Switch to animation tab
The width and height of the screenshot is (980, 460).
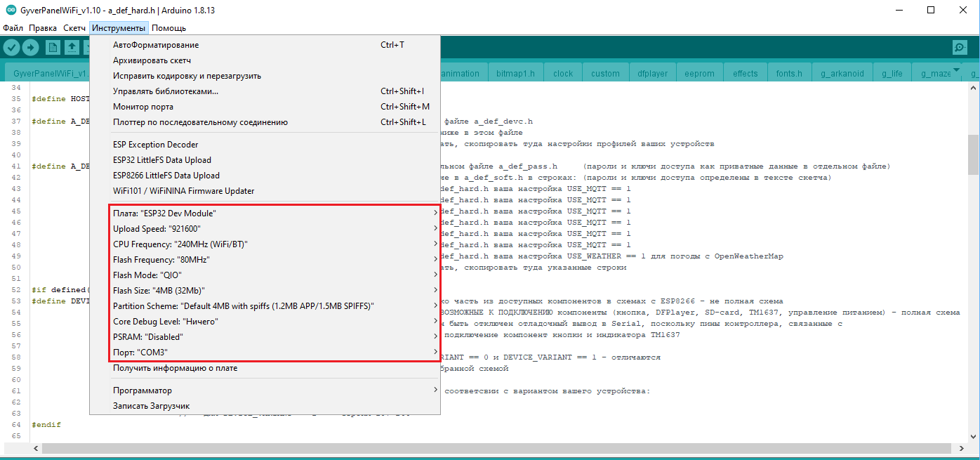463,73
